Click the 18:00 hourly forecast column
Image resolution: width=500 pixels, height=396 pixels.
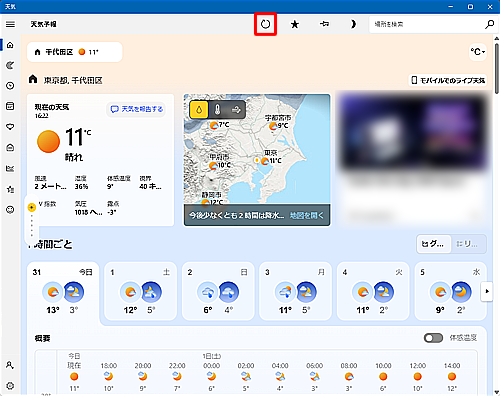coord(109,377)
